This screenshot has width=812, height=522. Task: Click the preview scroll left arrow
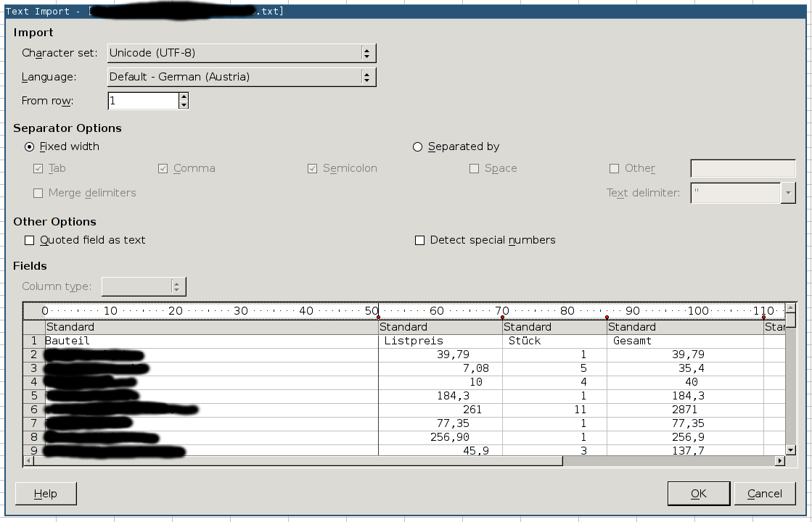pos(28,461)
